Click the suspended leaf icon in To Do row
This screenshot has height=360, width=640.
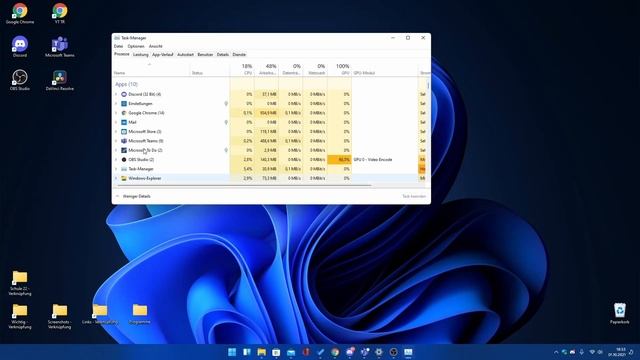tap(226, 150)
